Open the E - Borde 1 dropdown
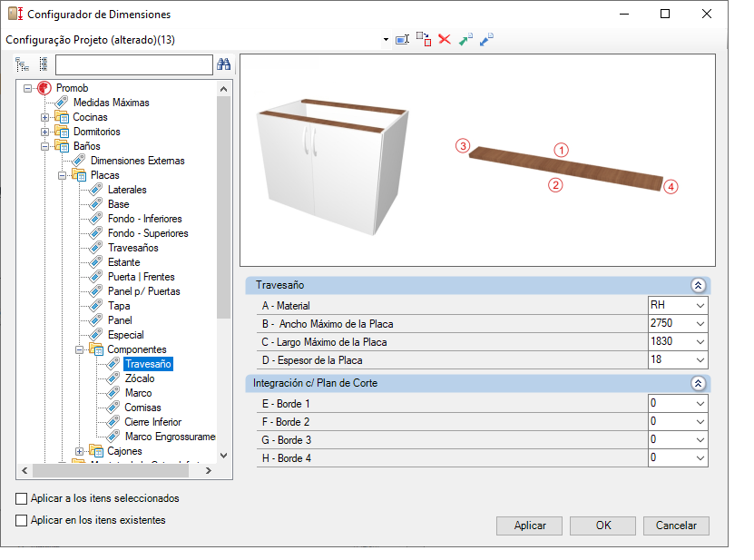This screenshot has width=754, height=560. [x=700, y=404]
